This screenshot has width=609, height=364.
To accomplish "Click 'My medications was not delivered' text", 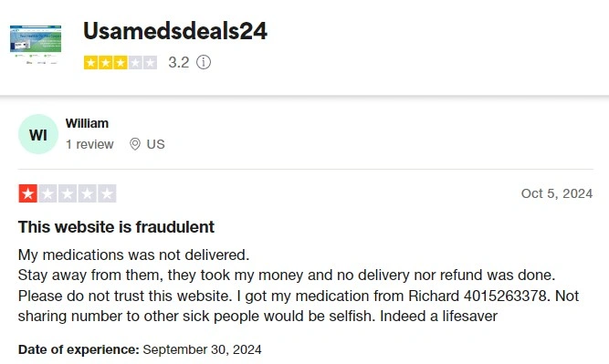I will (x=133, y=255).
